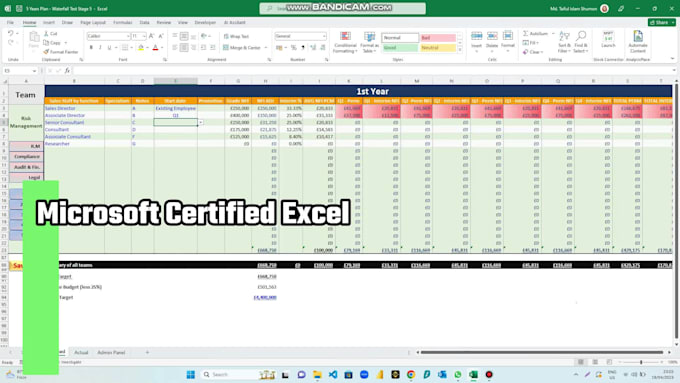Add a new sheet with plus button
The width and height of the screenshot is (680, 383).
click(147, 353)
